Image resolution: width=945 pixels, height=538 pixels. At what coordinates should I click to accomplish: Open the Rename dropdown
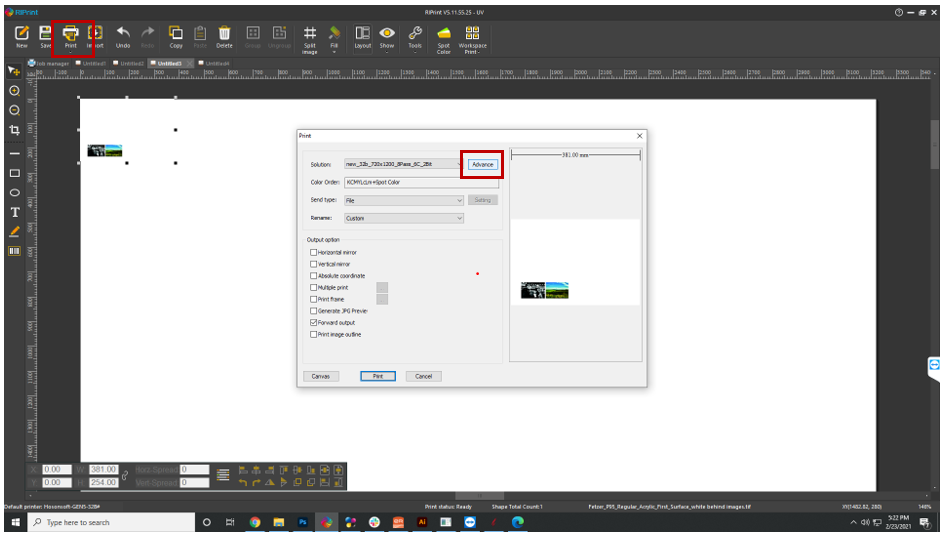pos(404,218)
